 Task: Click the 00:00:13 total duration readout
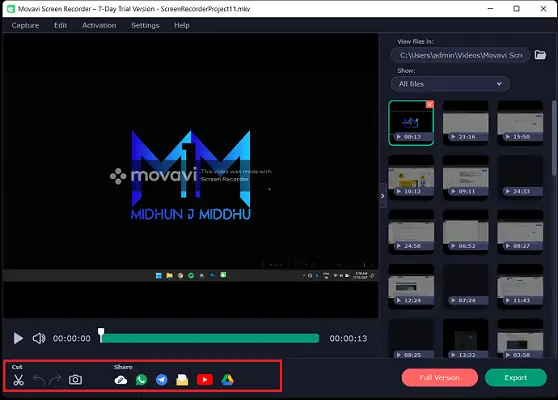[348, 338]
